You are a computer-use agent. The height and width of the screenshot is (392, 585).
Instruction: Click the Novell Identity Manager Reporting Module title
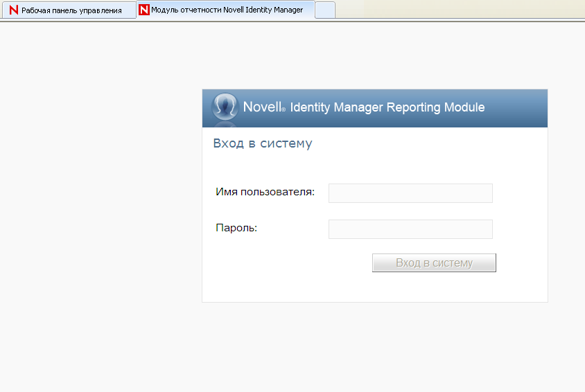(x=364, y=107)
